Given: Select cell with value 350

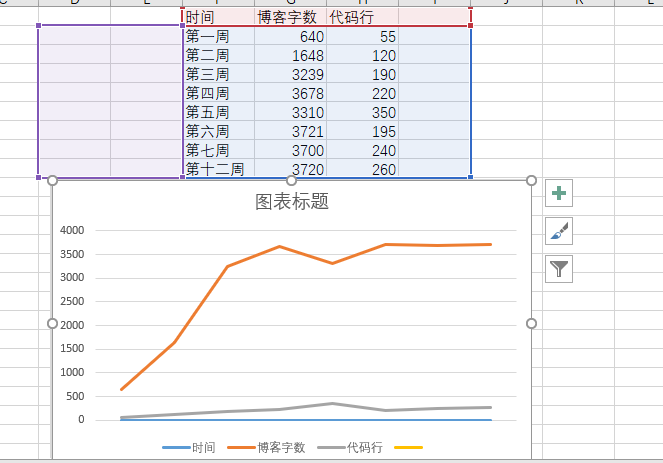Looking at the screenshot, I should [362, 112].
